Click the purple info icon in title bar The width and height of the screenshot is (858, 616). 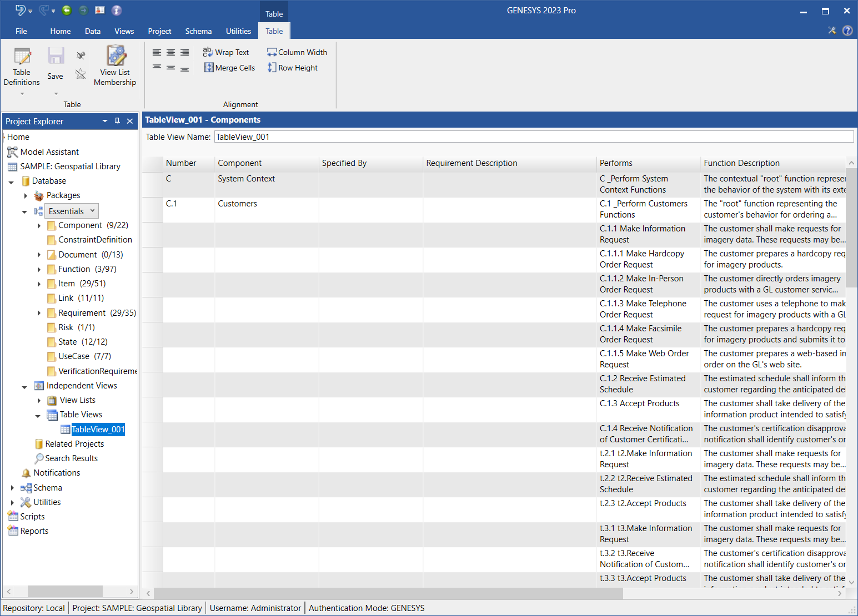(x=117, y=10)
